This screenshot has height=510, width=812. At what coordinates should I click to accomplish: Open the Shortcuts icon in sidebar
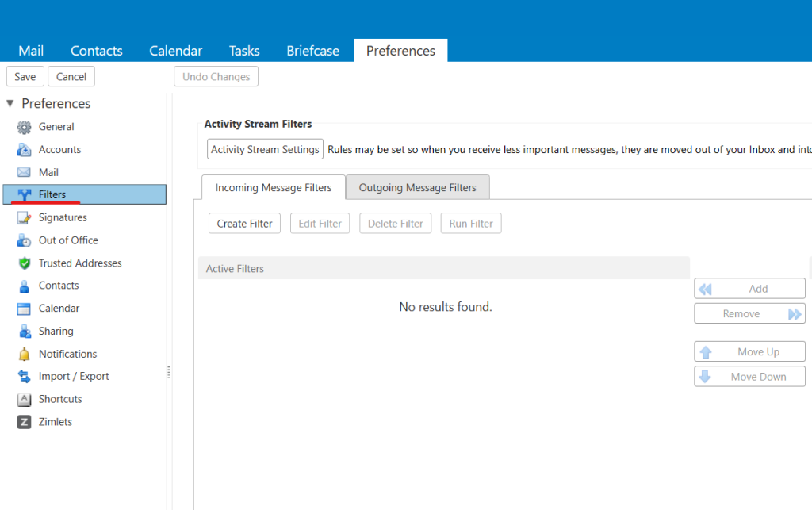click(x=25, y=400)
